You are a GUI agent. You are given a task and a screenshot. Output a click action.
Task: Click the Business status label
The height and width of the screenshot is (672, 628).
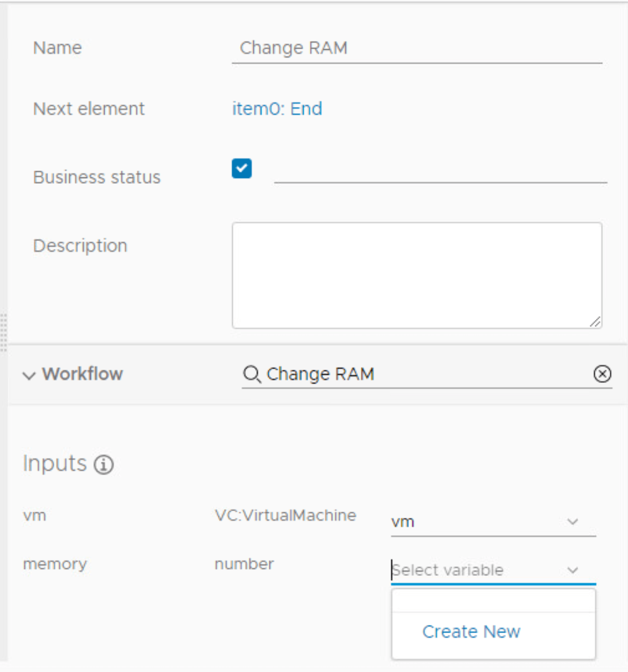(x=97, y=177)
